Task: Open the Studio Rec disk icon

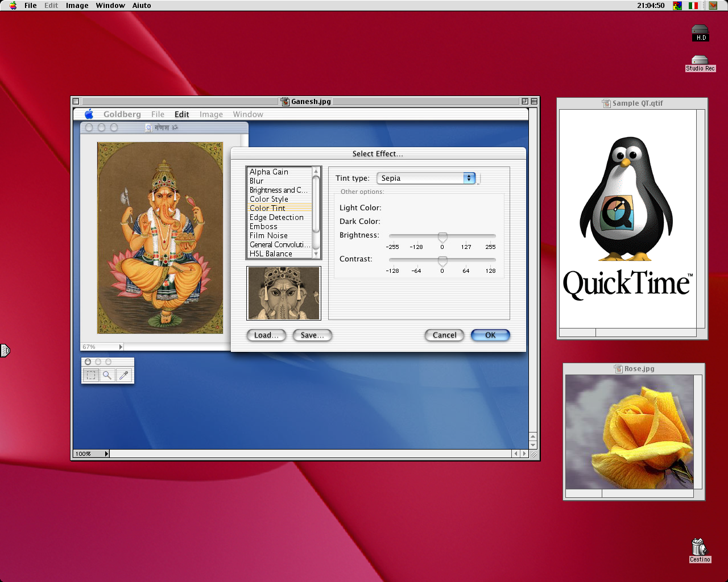Action: pos(700,64)
